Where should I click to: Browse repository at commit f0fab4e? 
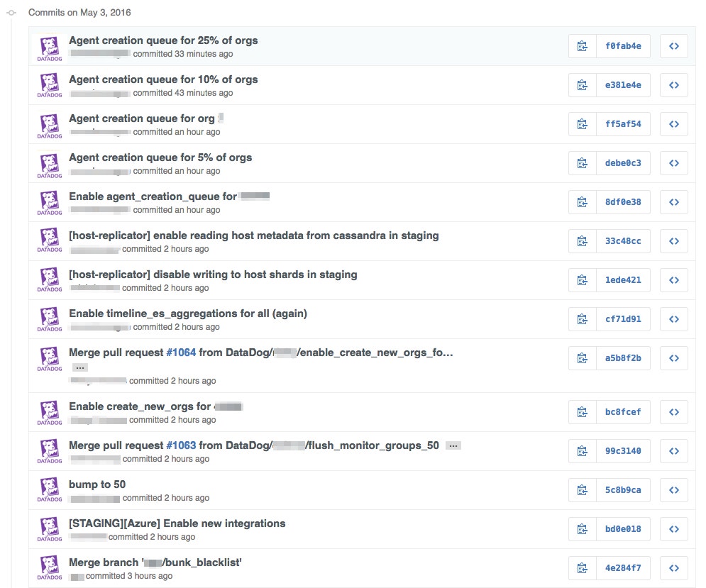[673, 45]
